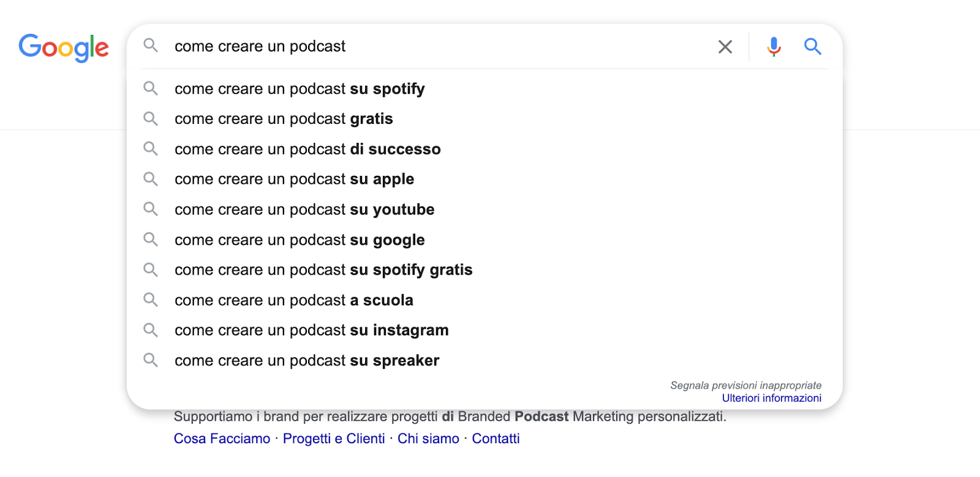The height and width of the screenshot is (477, 980).
Task: Click the voice search microphone icon
Action: coord(774,47)
